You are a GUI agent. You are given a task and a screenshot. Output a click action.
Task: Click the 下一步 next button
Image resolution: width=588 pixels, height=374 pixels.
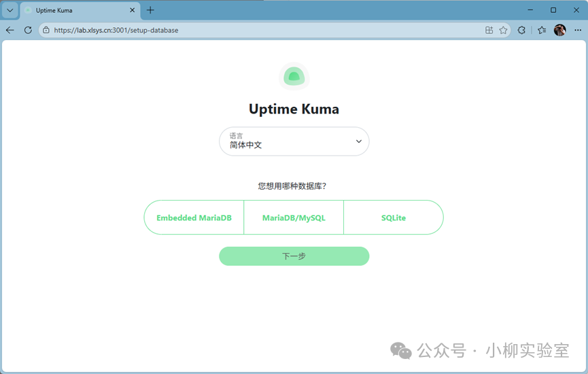click(x=294, y=256)
